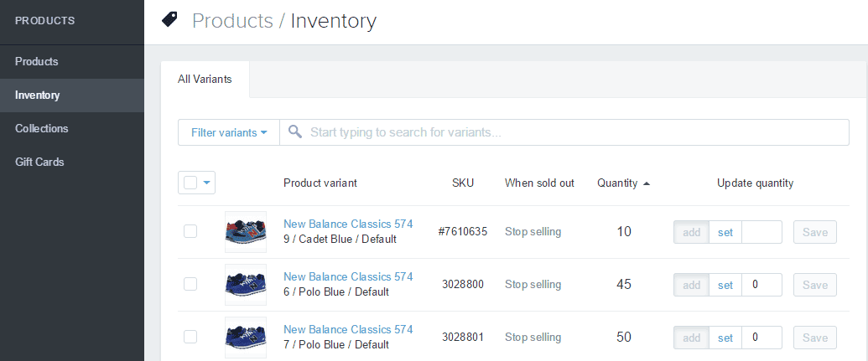The width and height of the screenshot is (868, 361).
Task: Open the 6 / Polo Blue sneaker thumbnail
Action: 245,285
